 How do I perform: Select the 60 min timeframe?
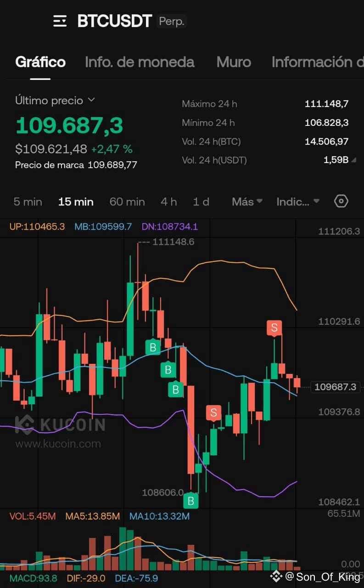[127, 202]
